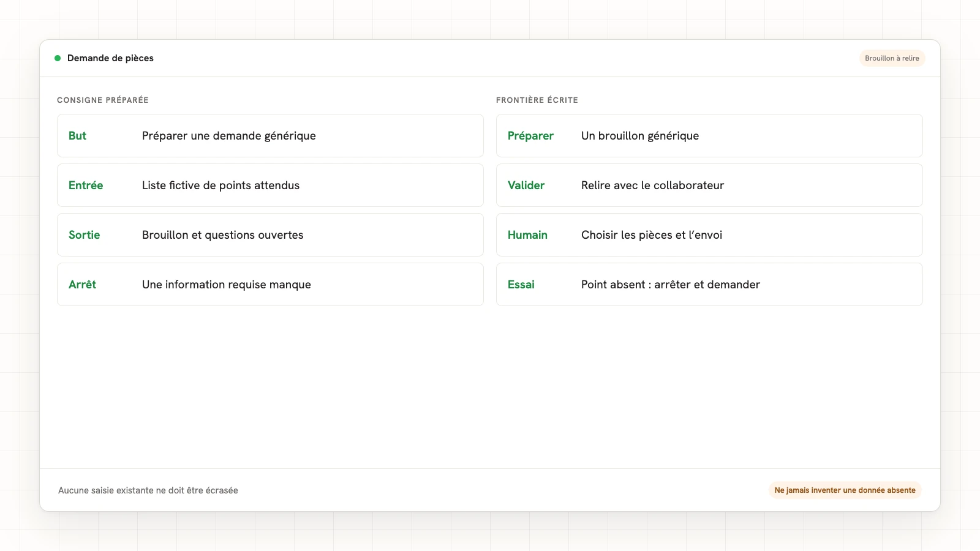Image resolution: width=980 pixels, height=551 pixels.
Task: Click "Aucune saisie existante ne doit être écrasée"
Action: pos(148,490)
